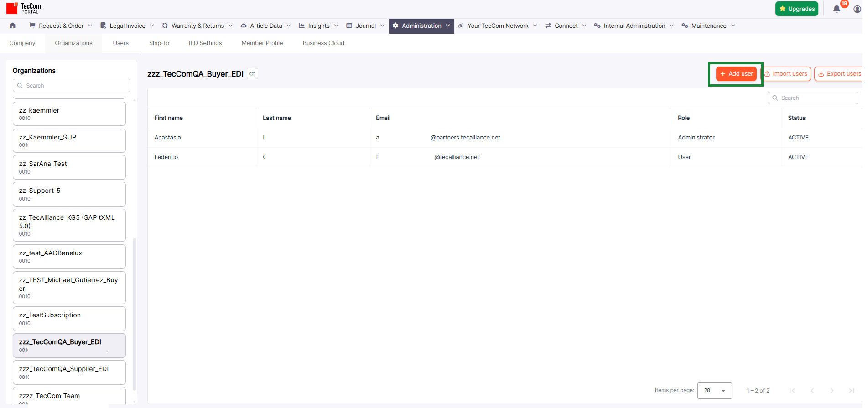Click the Upgrades button
This screenshot has height=408, width=868.
point(797,9)
